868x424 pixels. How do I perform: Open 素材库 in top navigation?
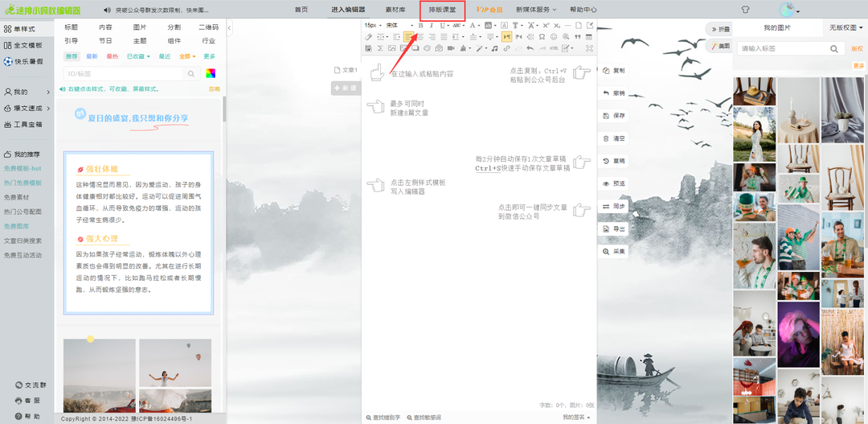click(x=395, y=10)
